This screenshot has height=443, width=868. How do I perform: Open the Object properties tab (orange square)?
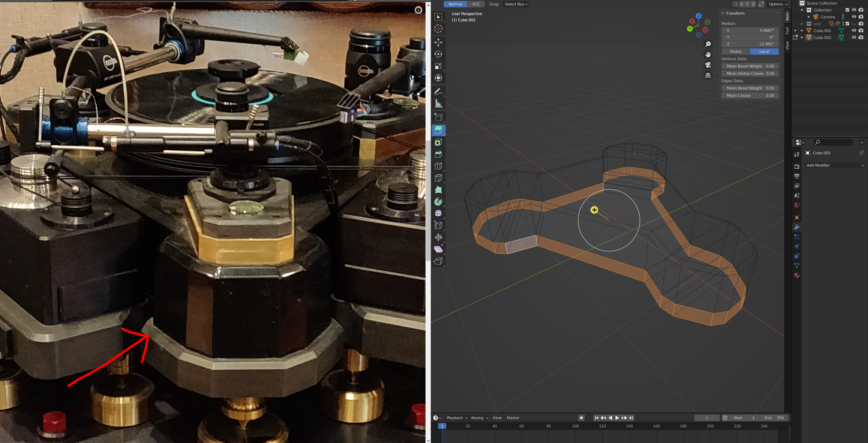pyautogui.click(x=797, y=217)
